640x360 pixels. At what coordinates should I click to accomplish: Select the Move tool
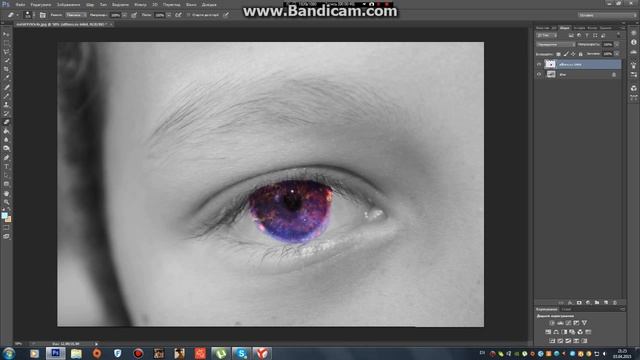click(x=6, y=34)
